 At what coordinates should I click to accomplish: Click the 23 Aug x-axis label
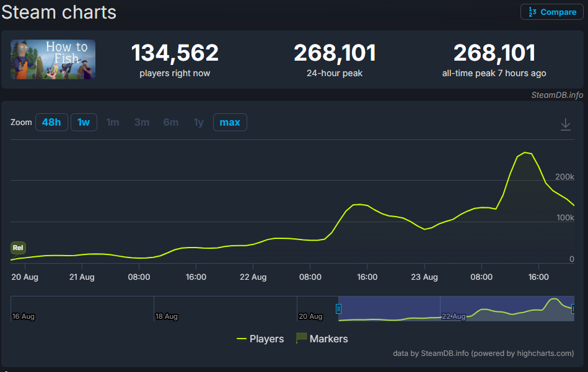424,277
